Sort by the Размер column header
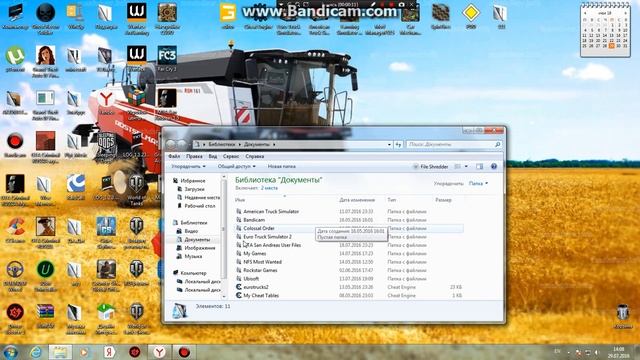 (x=443, y=200)
